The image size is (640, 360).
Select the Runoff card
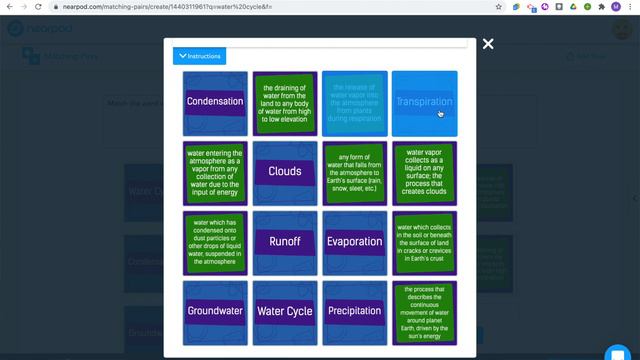click(285, 243)
